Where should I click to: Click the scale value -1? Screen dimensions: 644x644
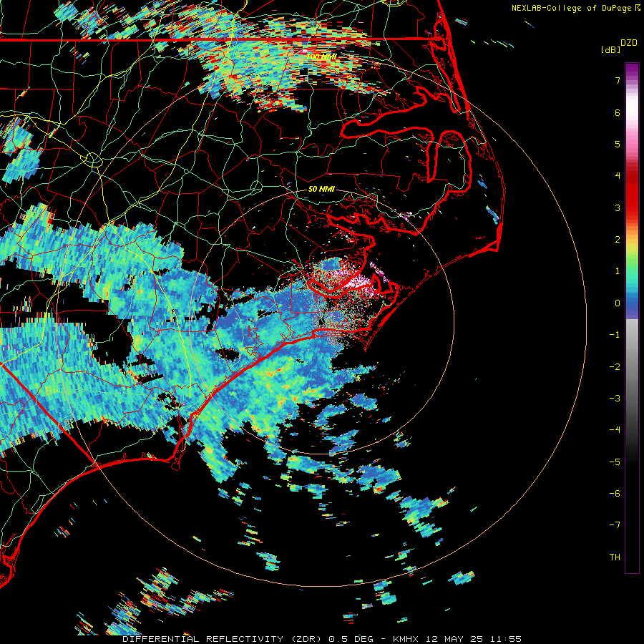coord(615,335)
